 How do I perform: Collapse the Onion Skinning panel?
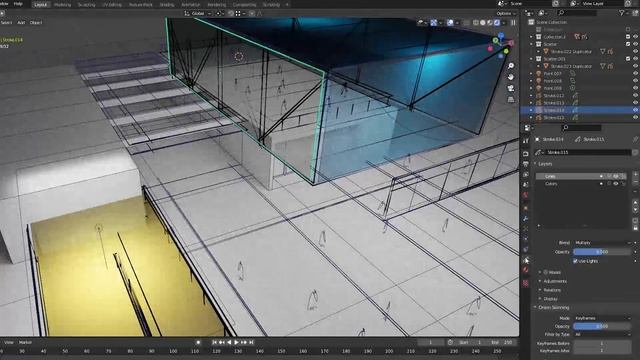pyautogui.click(x=536, y=307)
